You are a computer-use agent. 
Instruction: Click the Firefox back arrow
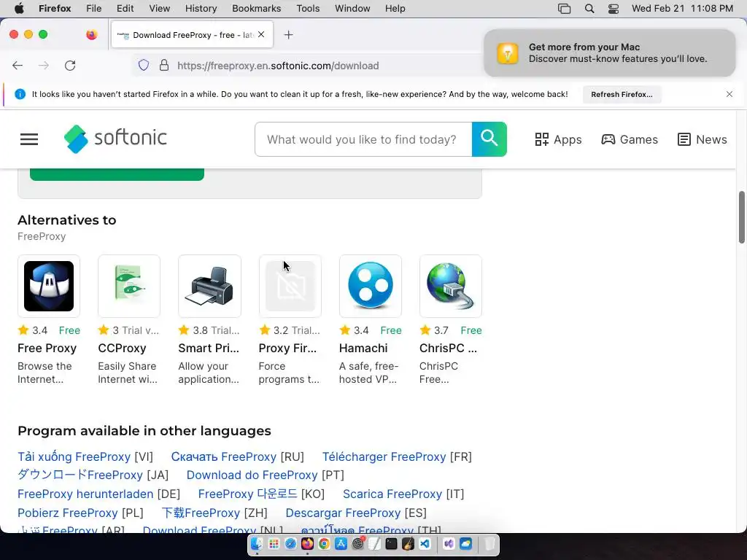click(18, 66)
